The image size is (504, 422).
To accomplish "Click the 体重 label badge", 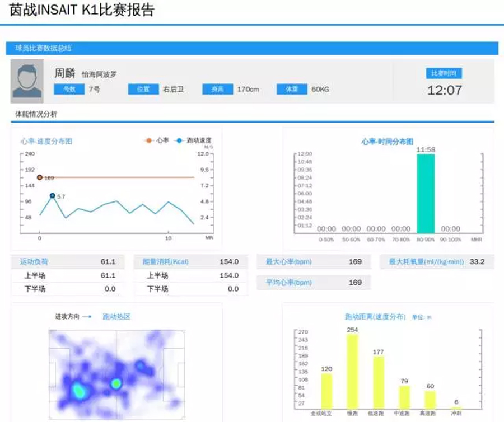I will [291, 89].
